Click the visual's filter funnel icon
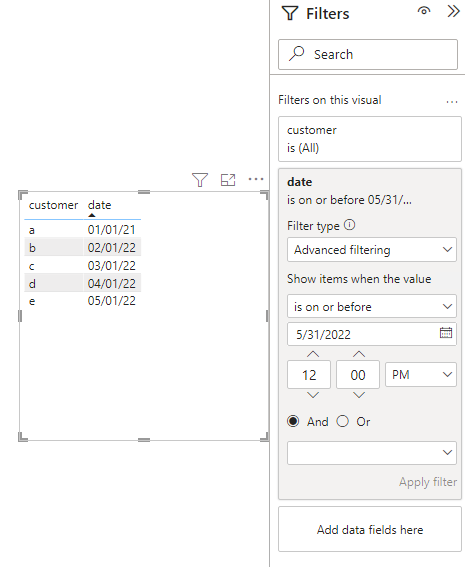This screenshot has width=465, height=567. pyautogui.click(x=200, y=180)
